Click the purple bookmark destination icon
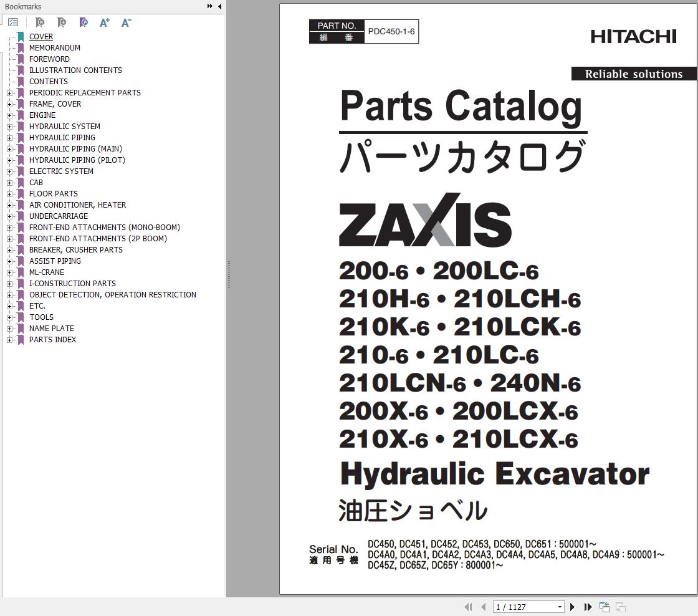Screen dimensions: 698x616 (84, 22)
